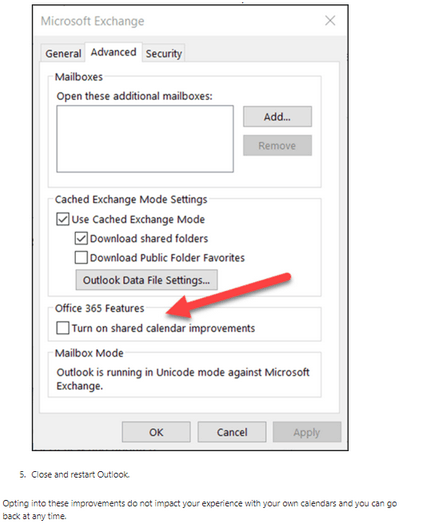443x528 pixels.
Task: Select the Advanced tab
Action: [x=113, y=52]
